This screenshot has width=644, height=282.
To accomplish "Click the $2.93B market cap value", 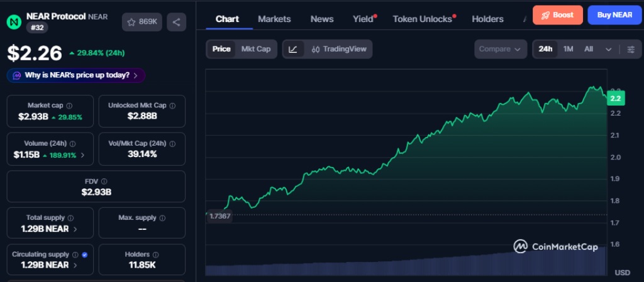I will [33, 117].
